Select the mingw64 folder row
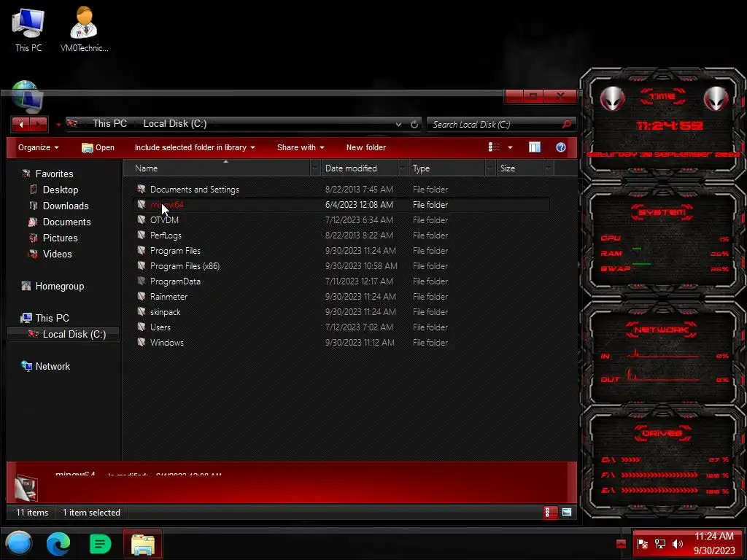The height and width of the screenshot is (560, 747). pyautogui.click(x=341, y=205)
